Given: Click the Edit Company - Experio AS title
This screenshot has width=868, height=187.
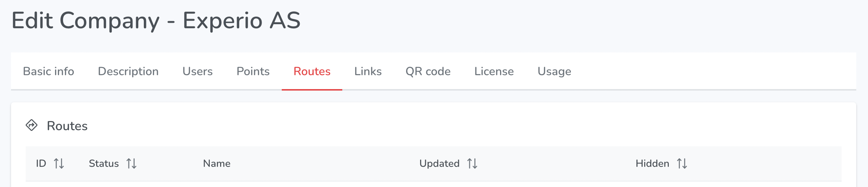Looking at the screenshot, I should (x=156, y=21).
